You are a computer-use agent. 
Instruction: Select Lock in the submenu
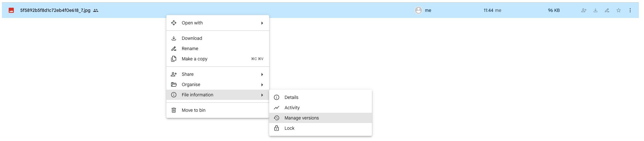point(321,128)
